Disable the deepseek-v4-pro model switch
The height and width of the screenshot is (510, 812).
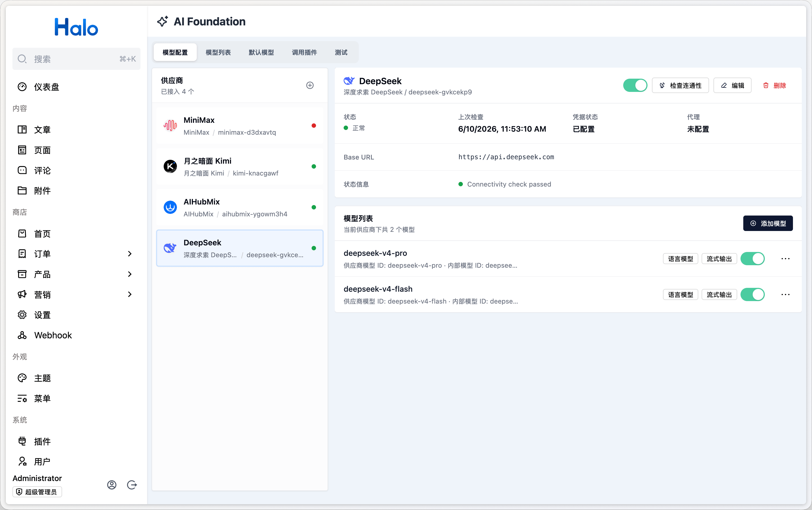tap(752, 259)
